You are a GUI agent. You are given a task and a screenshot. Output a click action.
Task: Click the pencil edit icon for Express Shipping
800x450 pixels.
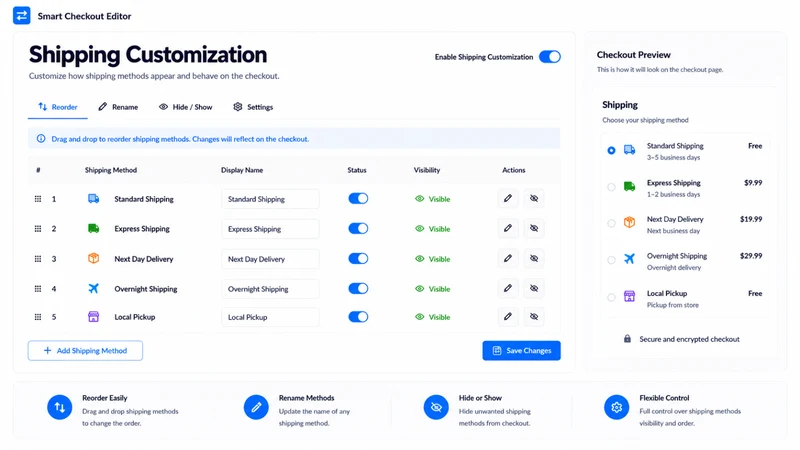coord(508,228)
